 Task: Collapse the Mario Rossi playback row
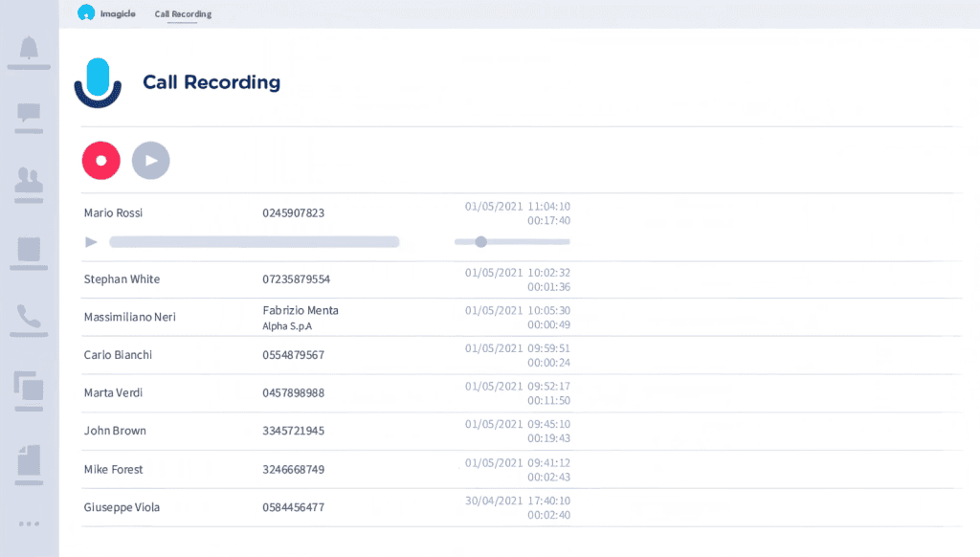point(113,212)
